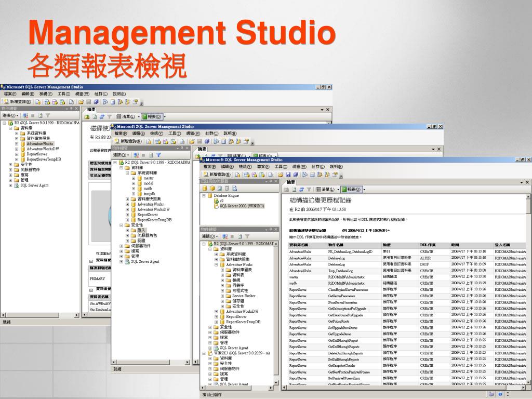Click Disconnect icon in back window Object Explorer
This screenshot has height=399, width=532.
[x=25, y=115]
